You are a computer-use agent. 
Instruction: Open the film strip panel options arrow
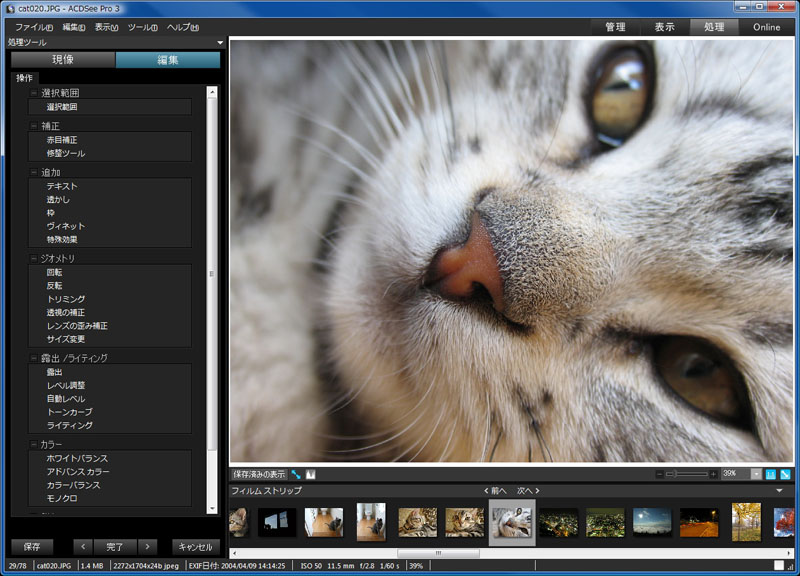[779, 491]
